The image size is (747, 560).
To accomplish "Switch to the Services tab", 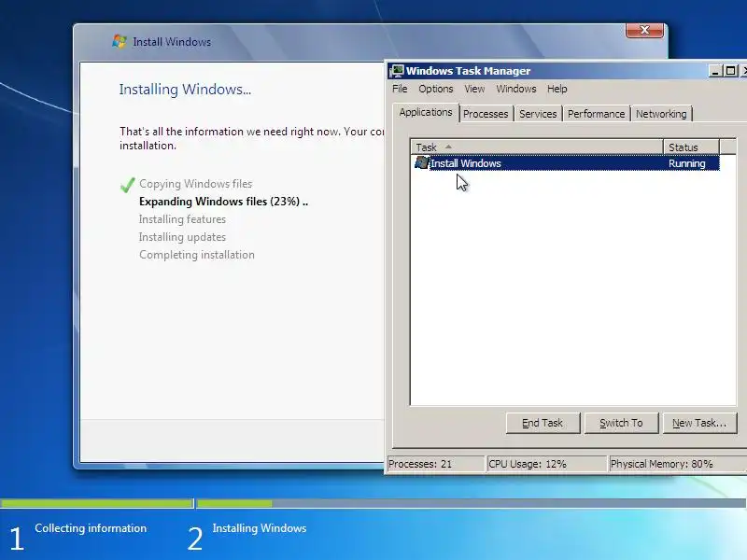I will [538, 114].
